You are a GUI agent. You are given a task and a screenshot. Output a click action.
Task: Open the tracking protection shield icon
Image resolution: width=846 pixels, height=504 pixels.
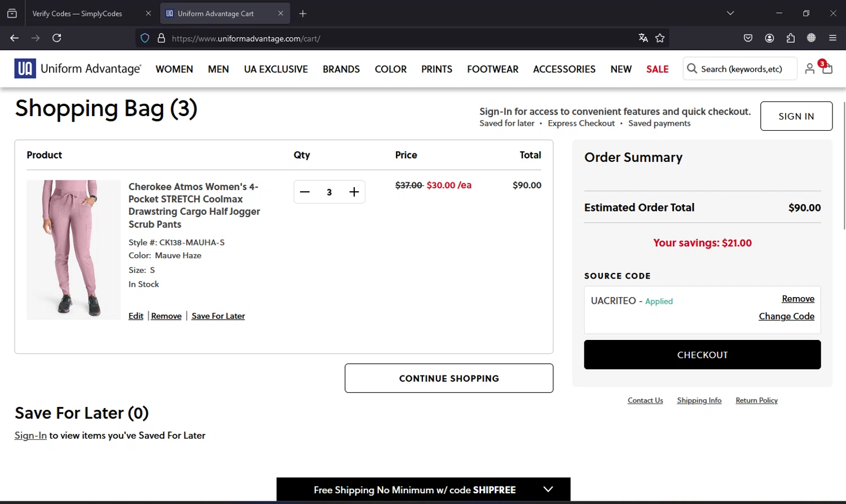coord(145,38)
